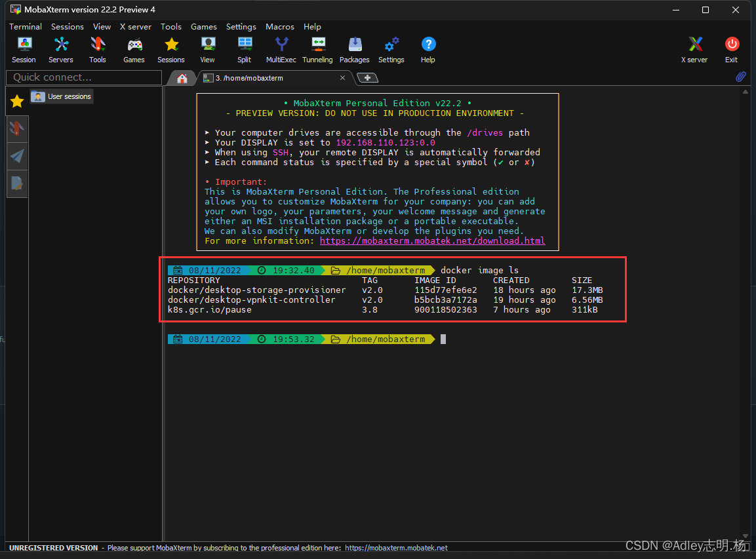
Task: Open the Help menu in menu bar
Action: 312,27
